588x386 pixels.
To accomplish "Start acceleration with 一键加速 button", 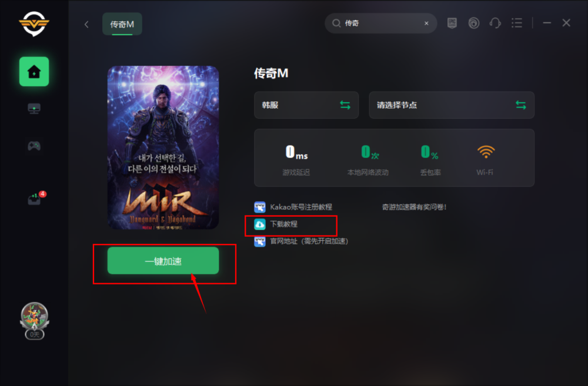I will pos(163,260).
